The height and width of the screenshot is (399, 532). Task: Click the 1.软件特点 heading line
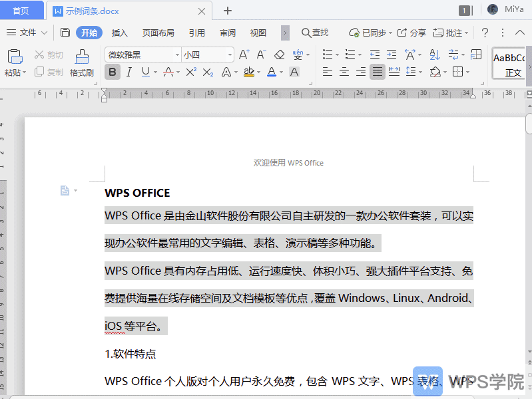click(x=131, y=354)
